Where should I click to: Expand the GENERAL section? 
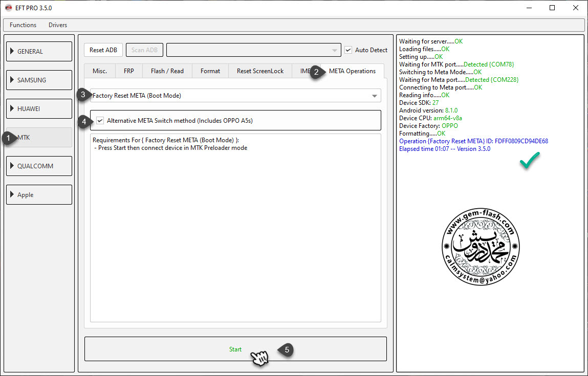(x=39, y=51)
